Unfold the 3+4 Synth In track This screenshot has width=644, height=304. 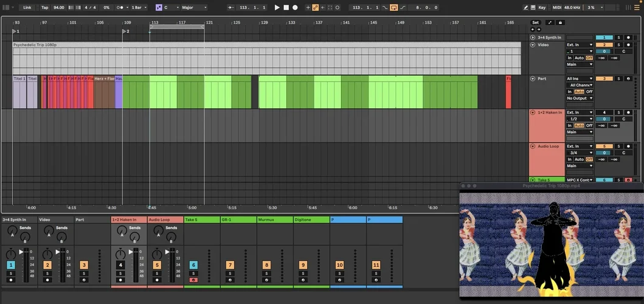[x=533, y=38]
